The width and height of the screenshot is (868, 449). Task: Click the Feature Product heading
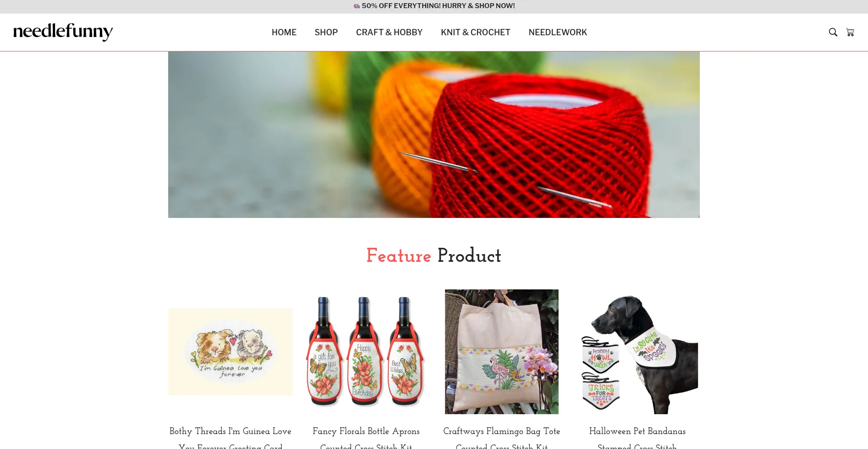pos(434,255)
